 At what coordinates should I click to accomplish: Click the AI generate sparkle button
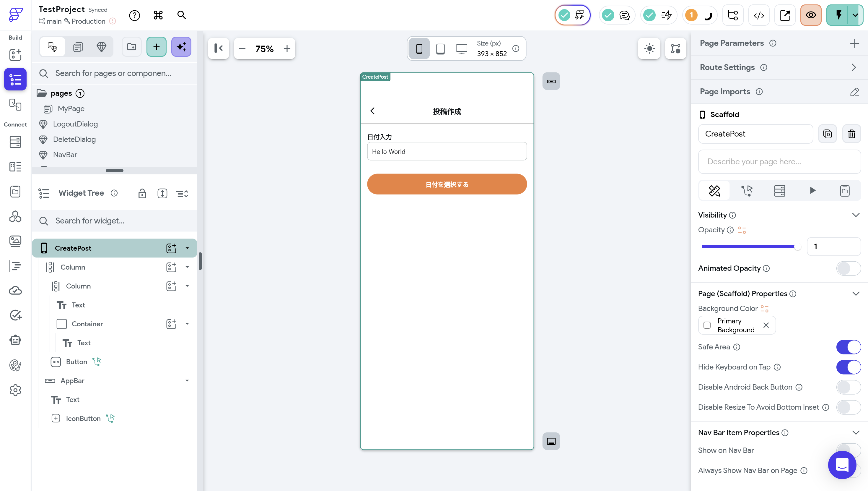click(181, 47)
